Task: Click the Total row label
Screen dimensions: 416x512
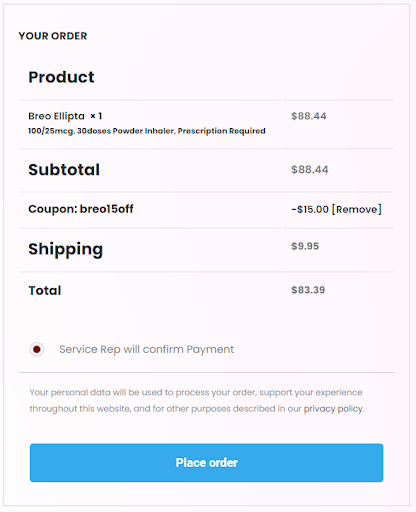Action: pos(45,290)
